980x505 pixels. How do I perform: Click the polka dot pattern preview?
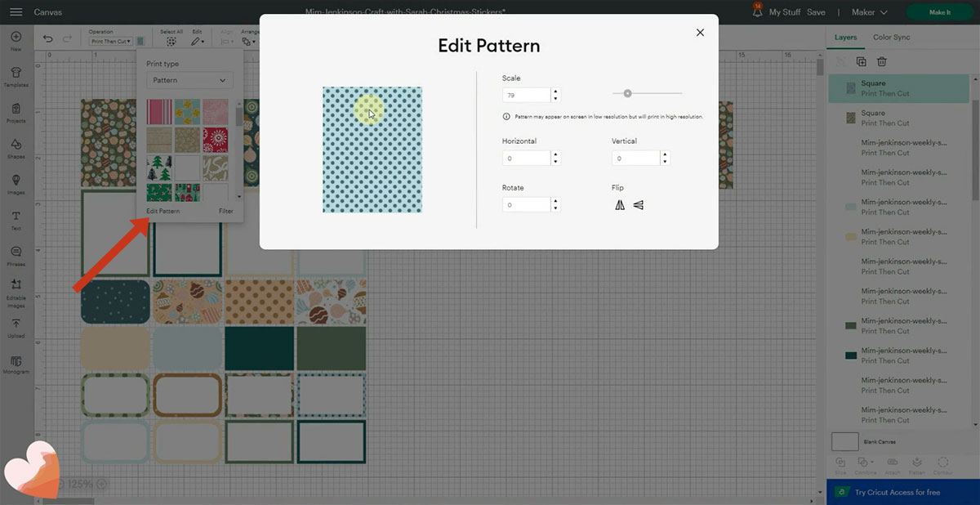[x=372, y=150]
